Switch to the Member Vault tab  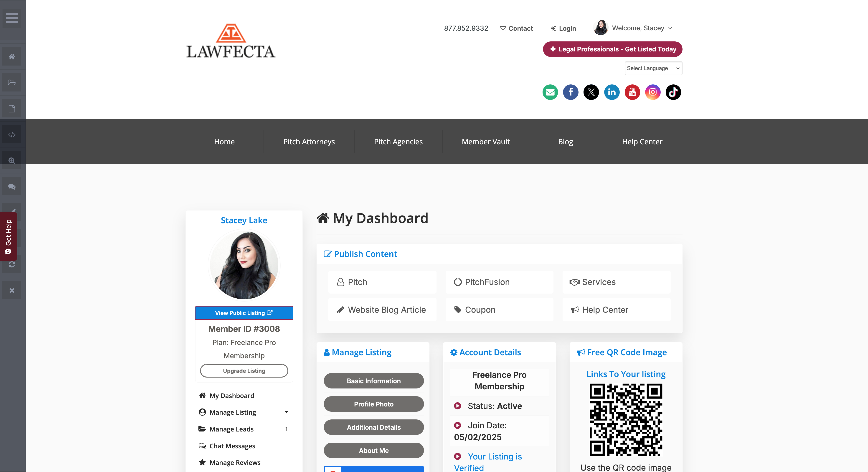tap(485, 142)
